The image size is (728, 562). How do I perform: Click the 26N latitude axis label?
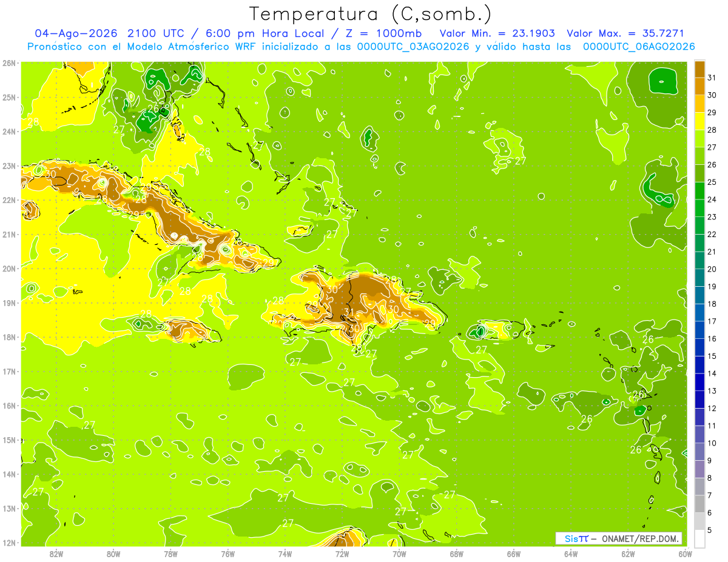click(x=9, y=63)
